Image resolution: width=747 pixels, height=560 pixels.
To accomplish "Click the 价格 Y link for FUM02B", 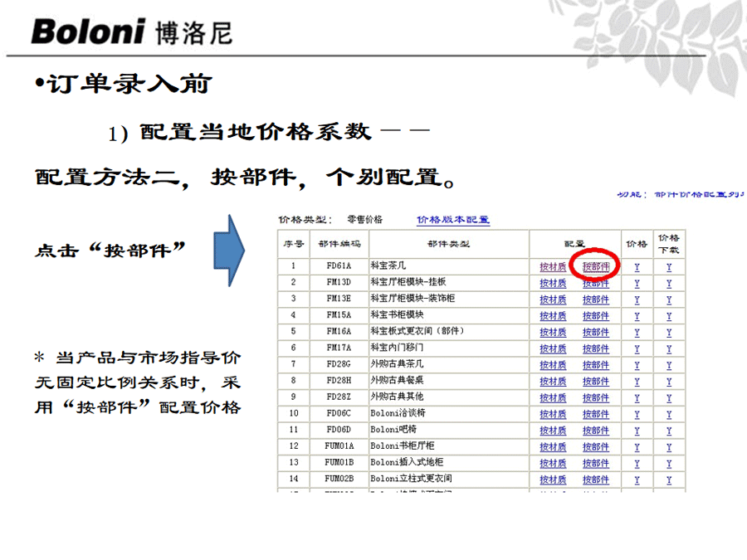I will coord(637,480).
